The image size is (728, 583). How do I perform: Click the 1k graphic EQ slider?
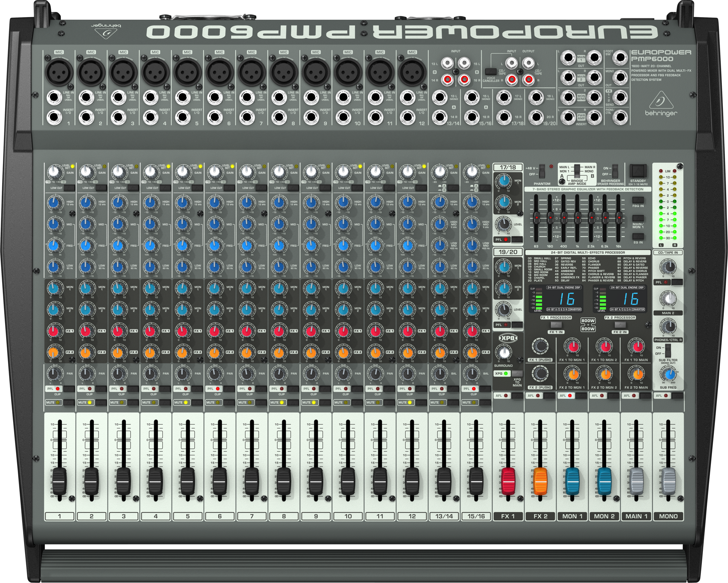577,218
